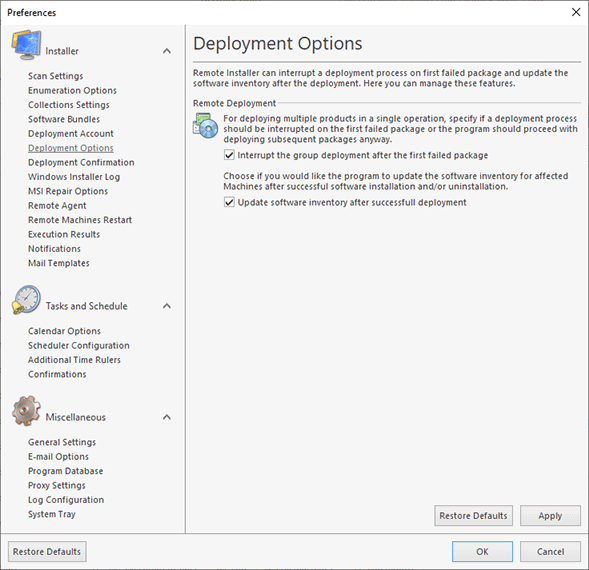Open Remote Agent settings
589x570 pixels.
57,206
